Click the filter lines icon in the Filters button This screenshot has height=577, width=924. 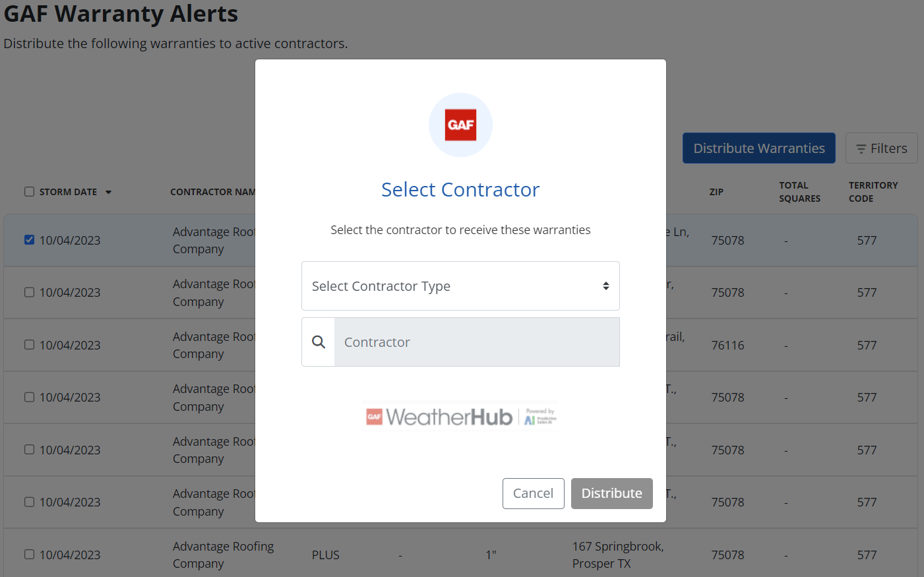(861, 149)
